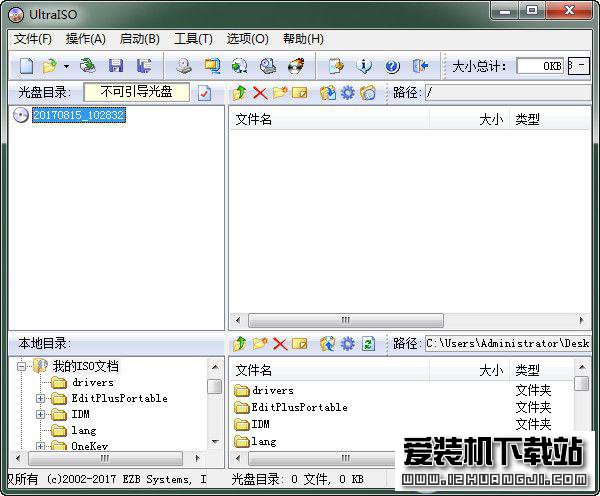Open local properties via the gear icon

pos(347,344)
